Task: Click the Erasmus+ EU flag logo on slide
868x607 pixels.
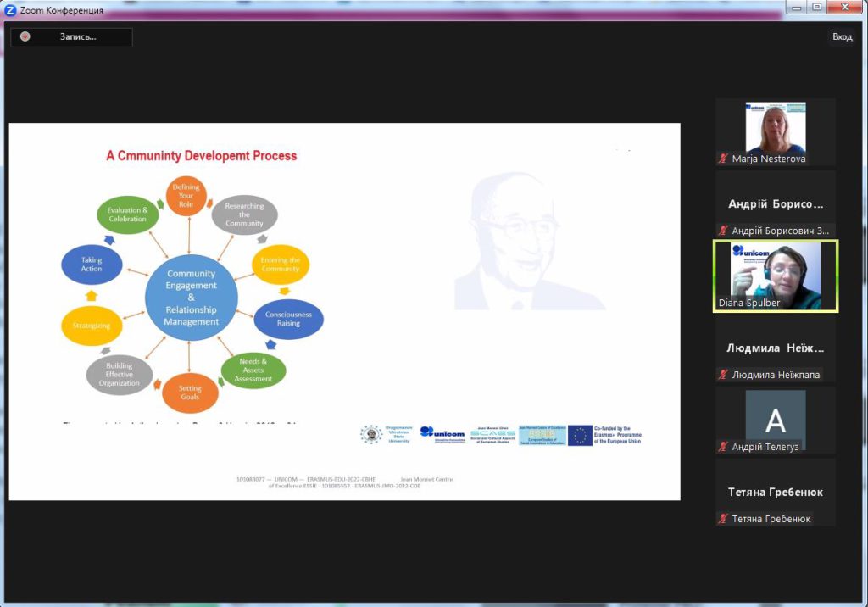Action: pos(580,435)
